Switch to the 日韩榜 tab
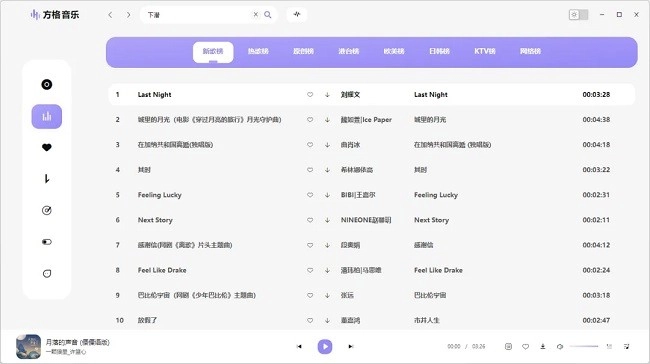The width and height of the screenshot is (650, 364). pos(439,51)
